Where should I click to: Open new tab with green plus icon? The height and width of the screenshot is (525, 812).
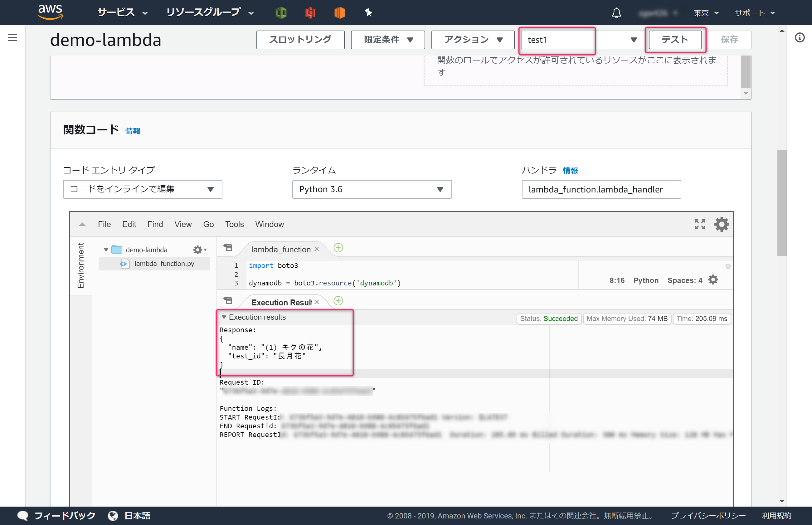tap(338, 248)
